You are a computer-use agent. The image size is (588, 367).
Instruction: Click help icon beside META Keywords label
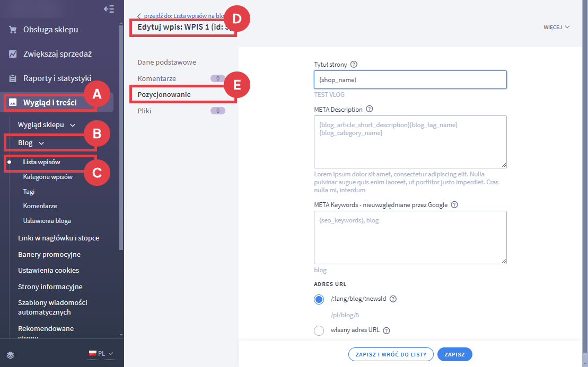454,204
